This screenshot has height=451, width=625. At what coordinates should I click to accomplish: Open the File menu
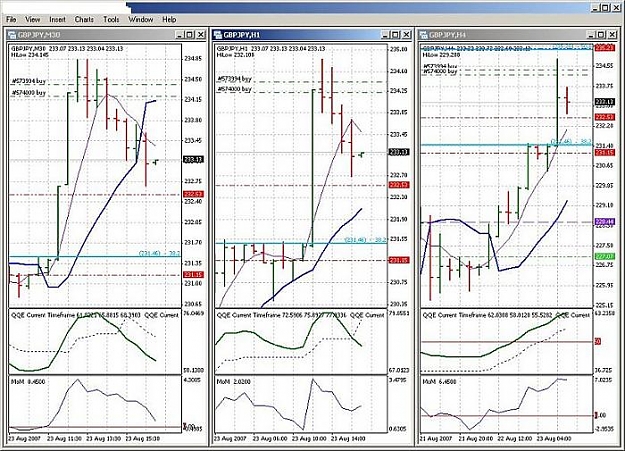(x=11, y=20)
